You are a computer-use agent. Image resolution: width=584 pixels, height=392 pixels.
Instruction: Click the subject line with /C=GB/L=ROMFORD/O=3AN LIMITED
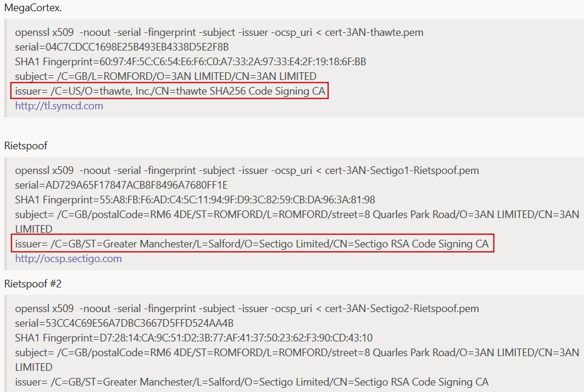[166, 76]
